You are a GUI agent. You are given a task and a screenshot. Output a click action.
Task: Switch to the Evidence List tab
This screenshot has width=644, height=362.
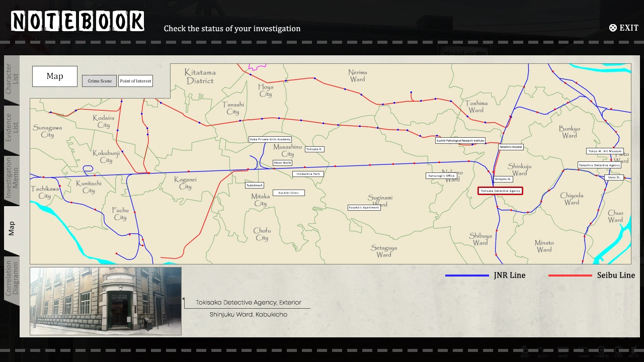(12, 130)
